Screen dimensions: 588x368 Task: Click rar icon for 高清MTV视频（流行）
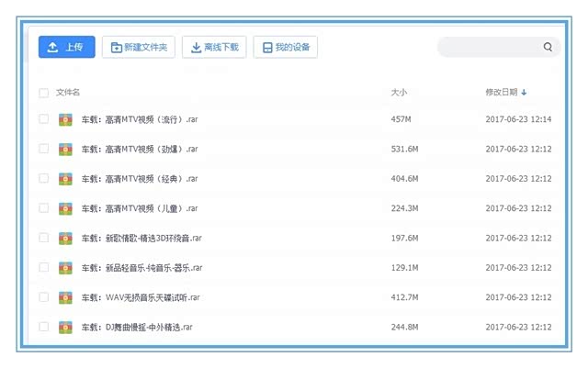tap(65, 119)
